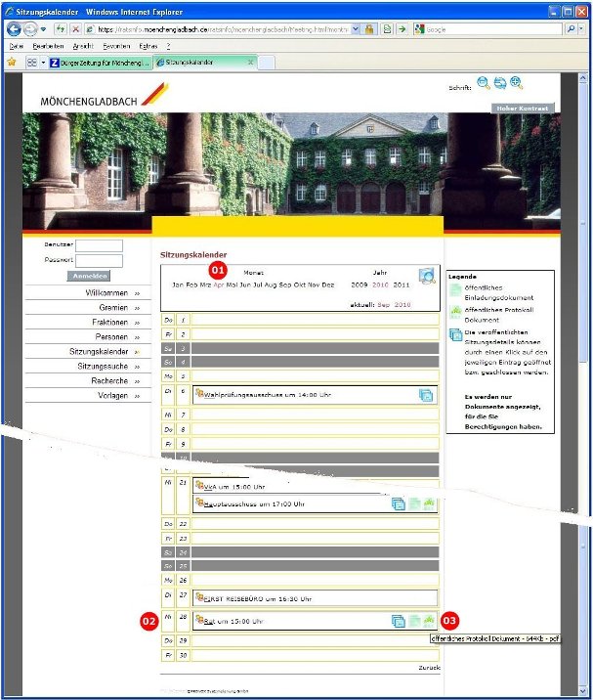Click the page scrollbar up arrow

582,79
